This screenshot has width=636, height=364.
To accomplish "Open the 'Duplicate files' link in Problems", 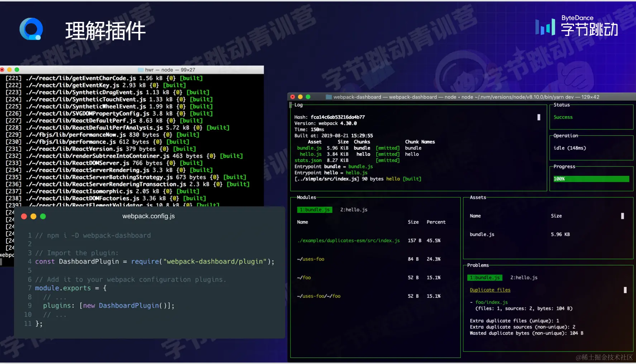I will coord(490,290).
